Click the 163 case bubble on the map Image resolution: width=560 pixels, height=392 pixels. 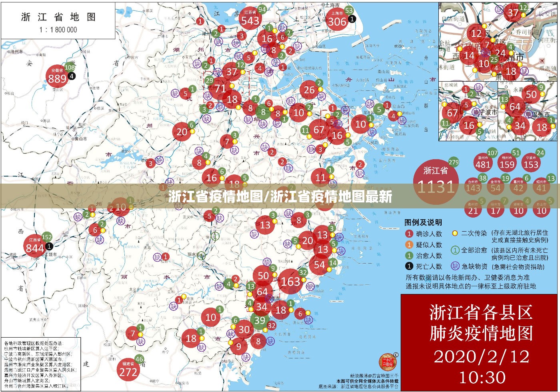point(290,281)
